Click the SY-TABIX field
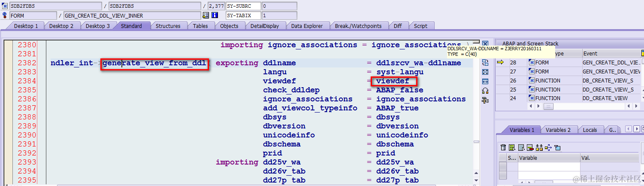Image resolution: width=644 pixels, height=186 pixels. tap(244, 15)
